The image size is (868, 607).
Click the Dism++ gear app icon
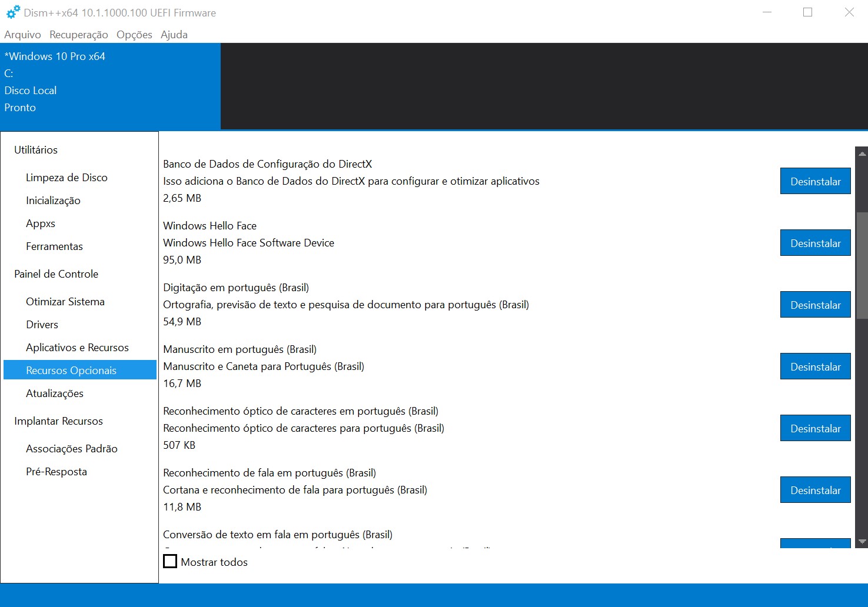(13, 12)
